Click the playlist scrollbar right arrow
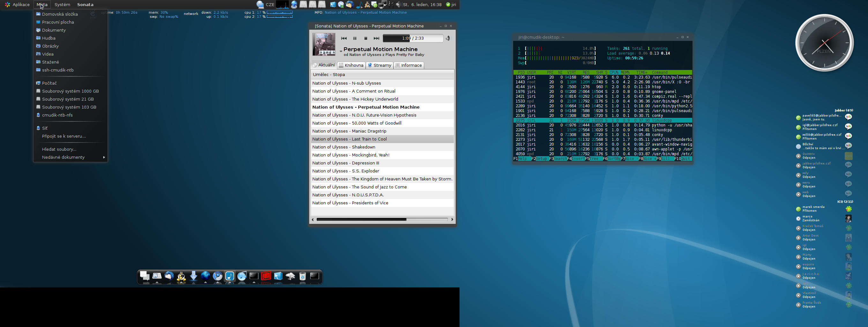 click(x=452, y=219)
